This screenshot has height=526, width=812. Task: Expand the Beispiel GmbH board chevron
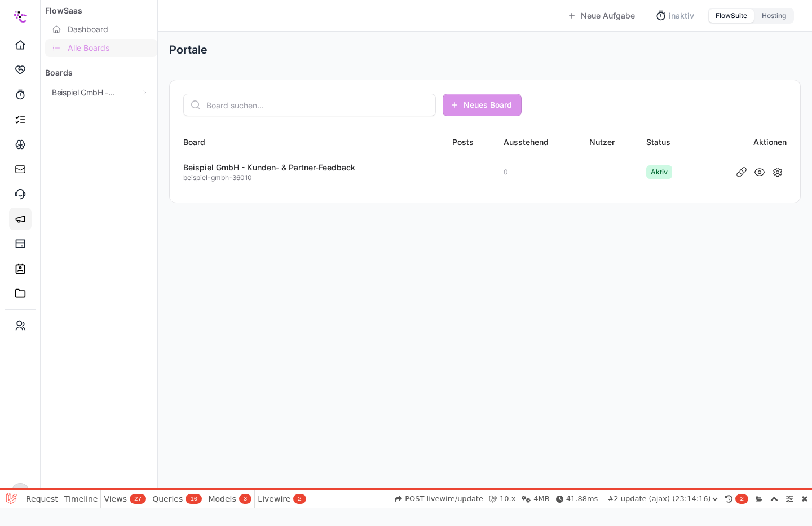coord(145,93)
